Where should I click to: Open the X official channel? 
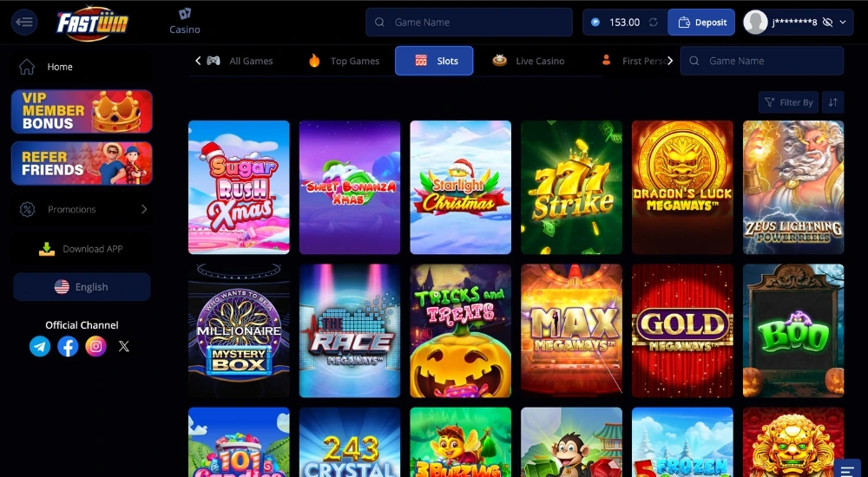(124, 346)
